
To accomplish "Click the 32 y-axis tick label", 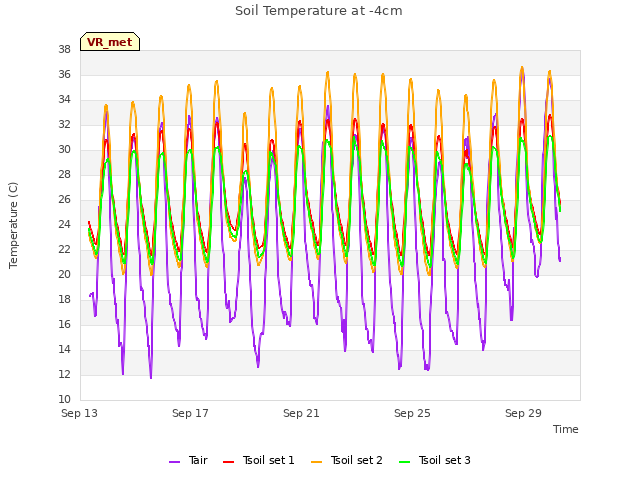I will coord(64,124).
